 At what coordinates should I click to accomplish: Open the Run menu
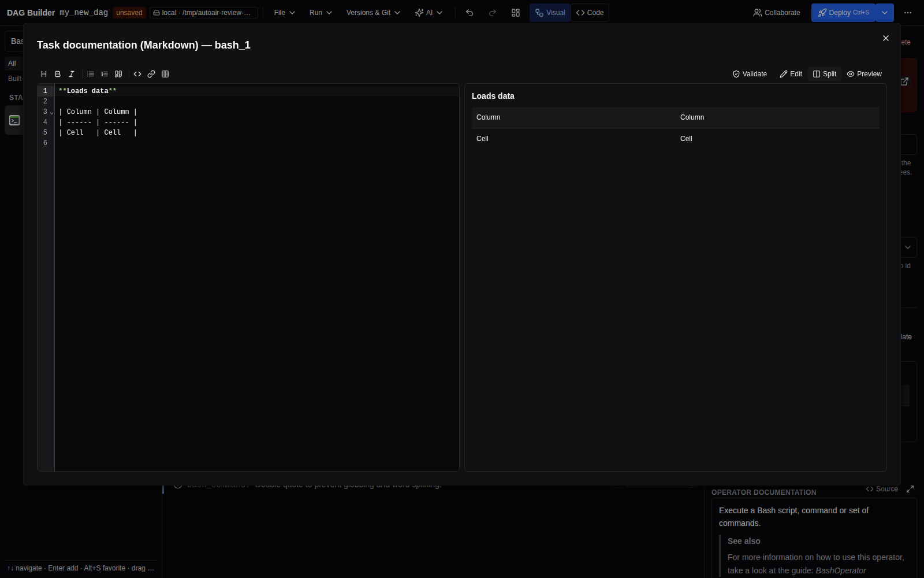(x=321, y=13)
